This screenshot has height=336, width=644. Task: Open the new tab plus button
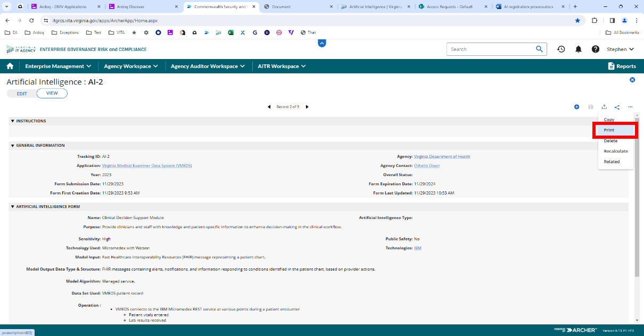(575, 7)
